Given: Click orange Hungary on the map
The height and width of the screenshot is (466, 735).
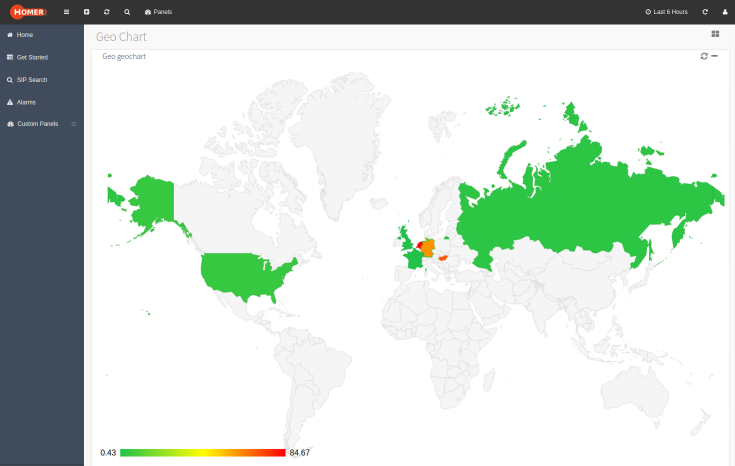Looking at the screenshot, I should point(443,258).
